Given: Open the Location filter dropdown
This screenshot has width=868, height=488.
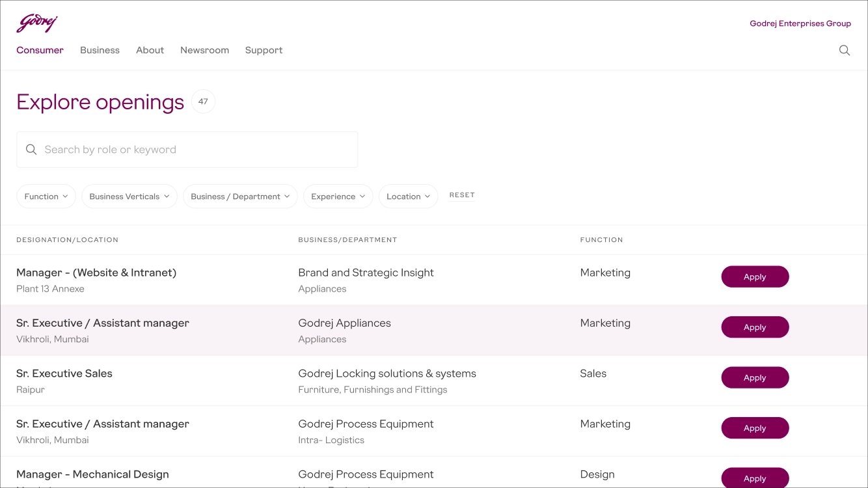Looking at the screenshot, I should [x=408, y=196].
